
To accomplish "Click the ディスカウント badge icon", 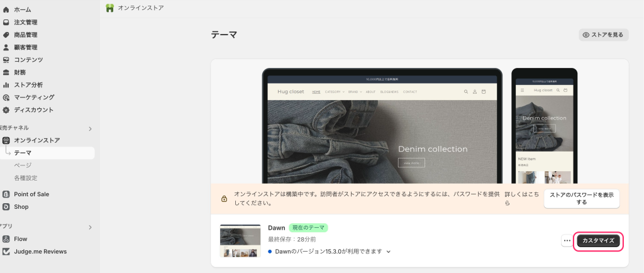I will click(6, 110).
